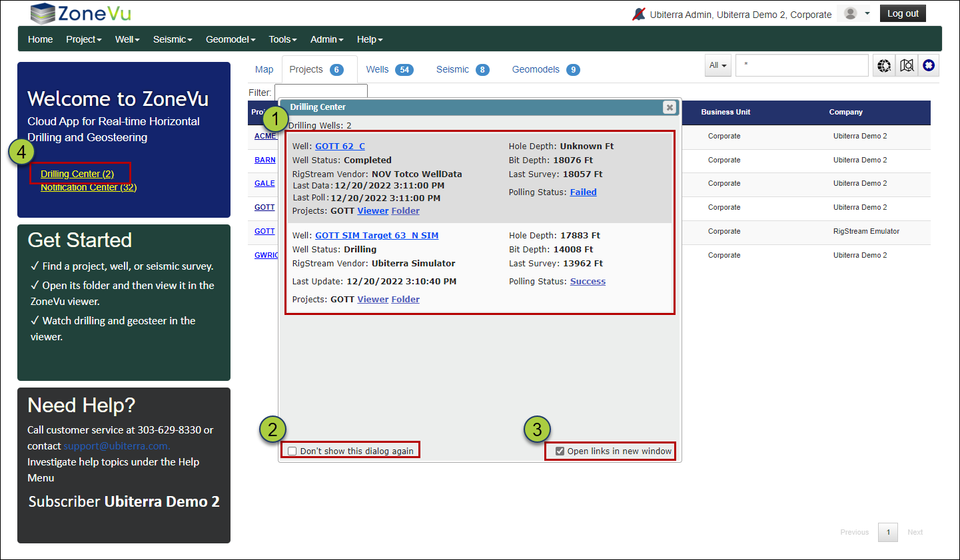Open the GALE project link
960x560 pixels.
click(264, 183)
